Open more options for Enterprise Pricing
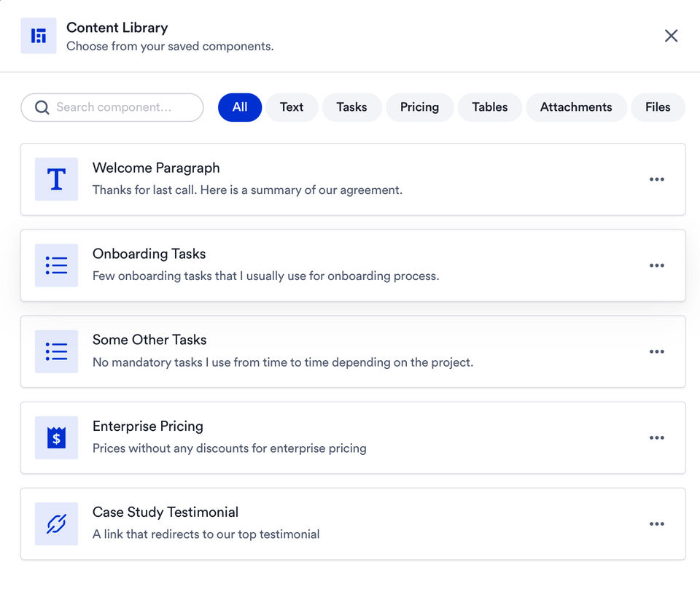Viewport: 700px width, 608px height. coord(656,437)
